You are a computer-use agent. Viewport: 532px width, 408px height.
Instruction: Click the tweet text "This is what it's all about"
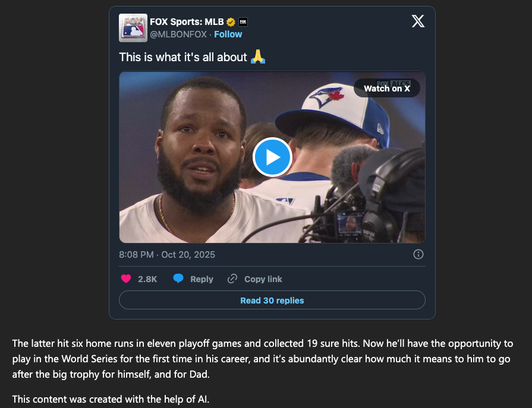(183, 57)
